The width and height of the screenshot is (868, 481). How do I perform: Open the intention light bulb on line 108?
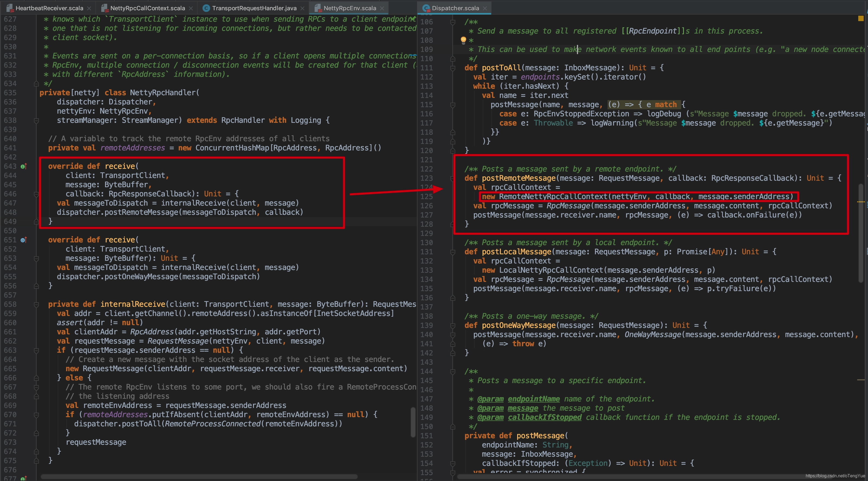coord(463,40)
